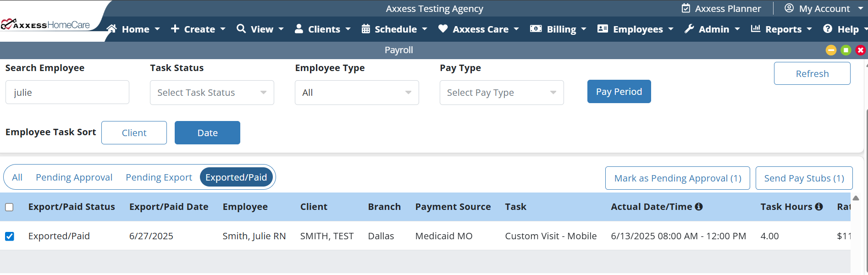Click the Admin wrench icon
The width and height of the screenshot is (868, 275).
coord(689,29)
